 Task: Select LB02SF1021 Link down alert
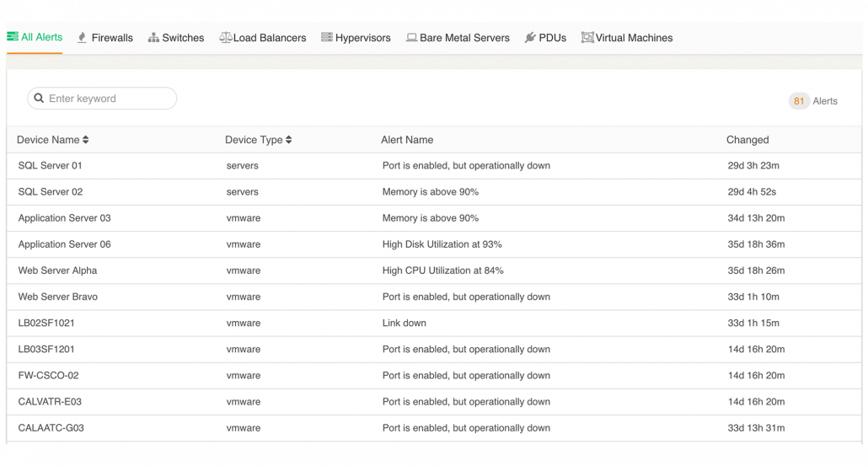405,324
